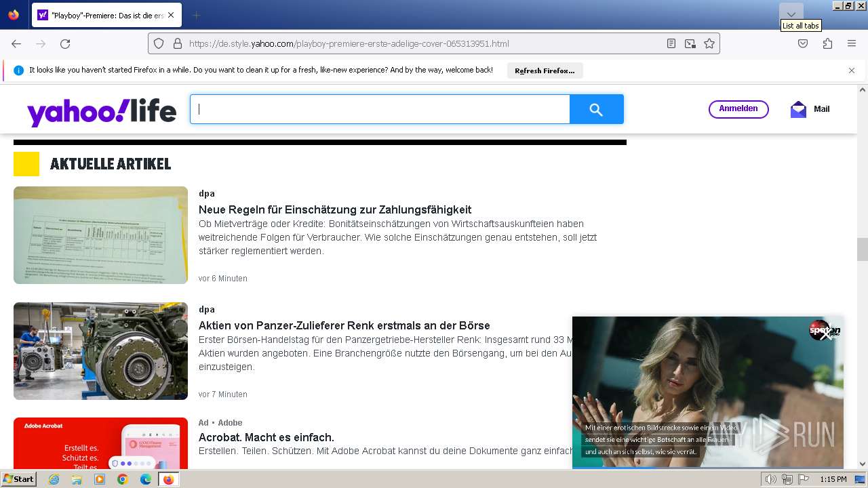868x488 pixels.
Task: Open the Windows Start menu
Action: [18, 479]
